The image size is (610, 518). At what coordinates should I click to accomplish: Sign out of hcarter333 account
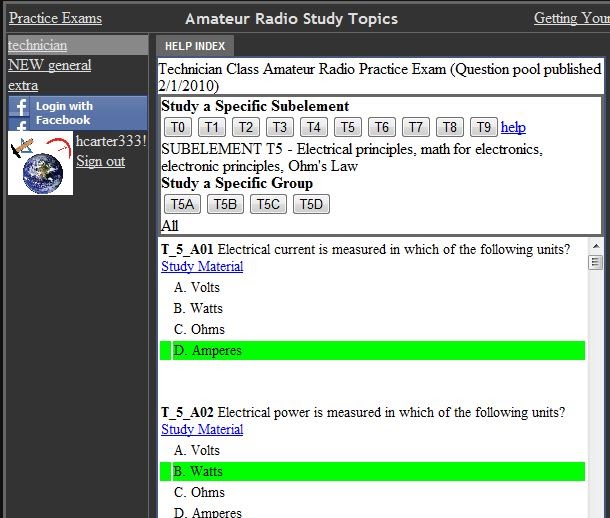(100, 161)
